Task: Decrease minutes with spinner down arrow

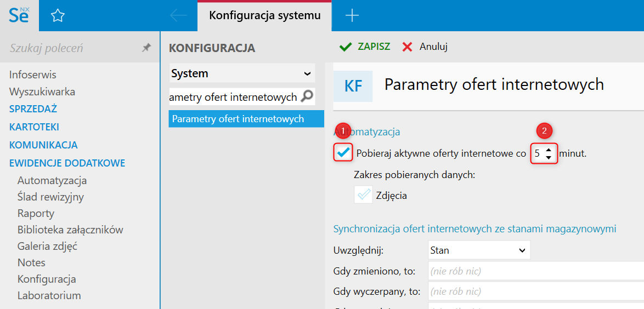Action: click(x=549, y=158)
